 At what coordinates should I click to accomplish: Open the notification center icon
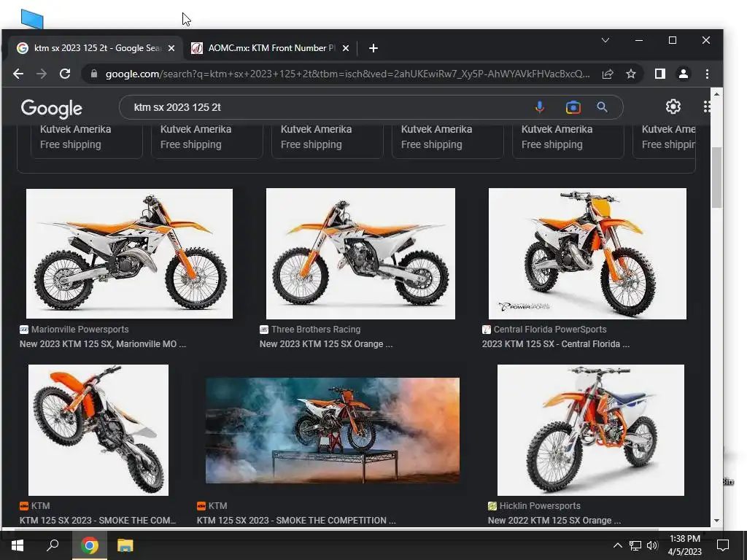[723, 545]
